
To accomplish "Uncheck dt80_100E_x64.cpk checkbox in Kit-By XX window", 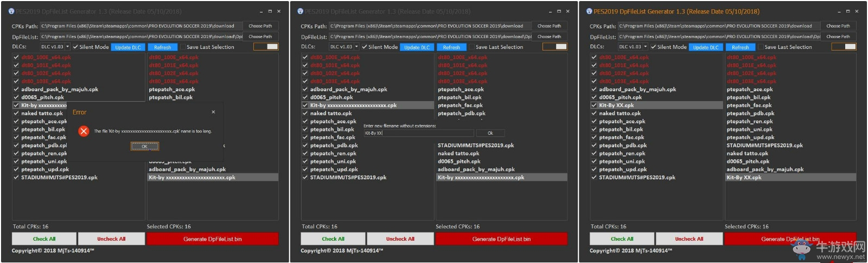I will 594,57.
